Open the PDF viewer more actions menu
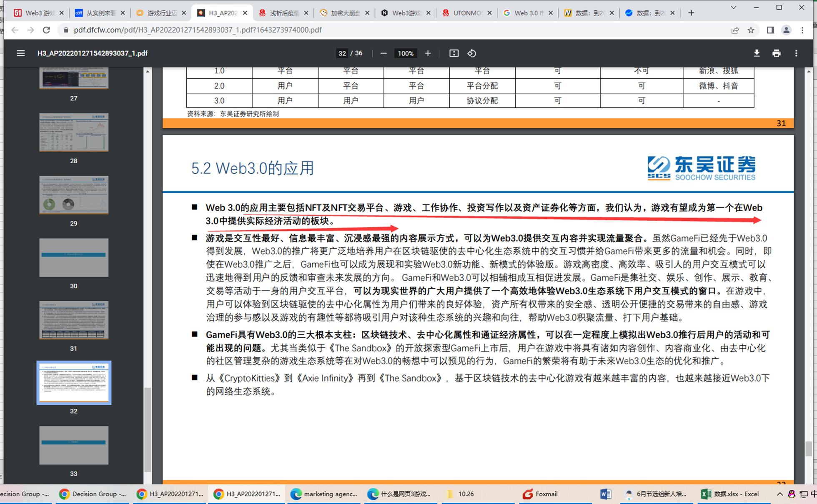 click(796, 53)
